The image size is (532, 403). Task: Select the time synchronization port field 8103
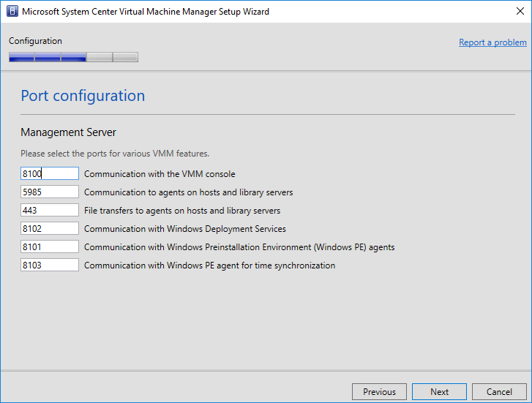[x=50, y=265]
